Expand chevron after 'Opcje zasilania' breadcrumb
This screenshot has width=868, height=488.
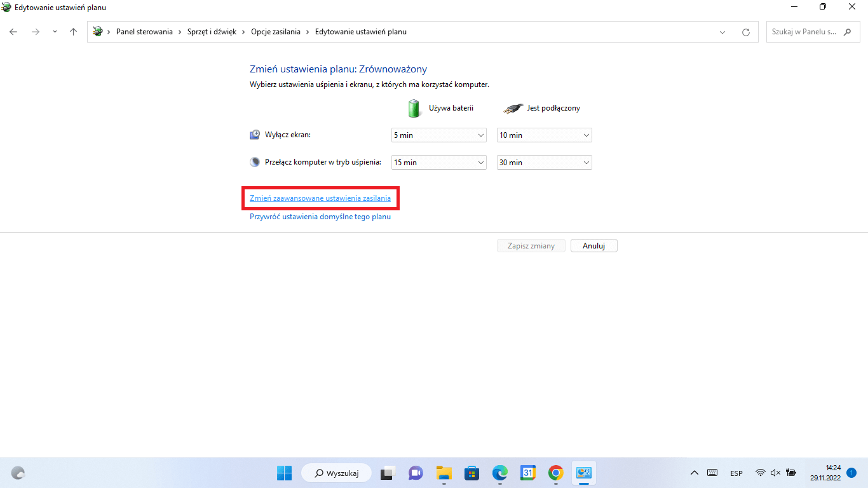[x=308, y=32]
